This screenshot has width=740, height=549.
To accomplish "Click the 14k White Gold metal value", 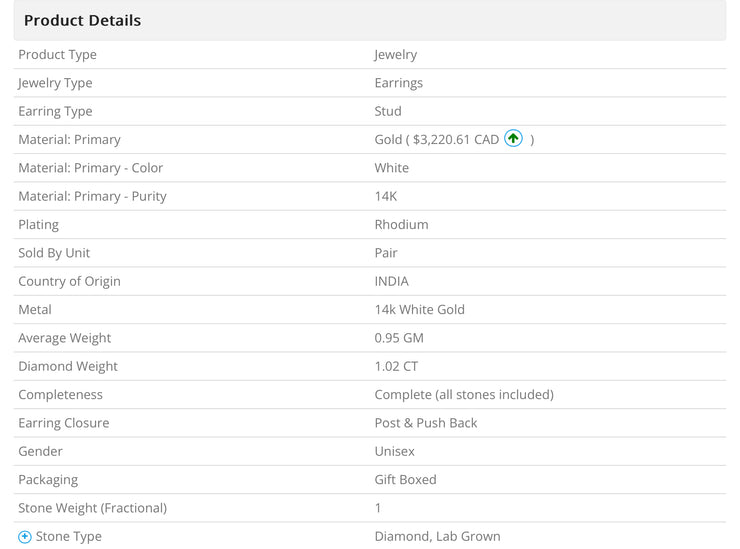I will [x=419, y=310].
